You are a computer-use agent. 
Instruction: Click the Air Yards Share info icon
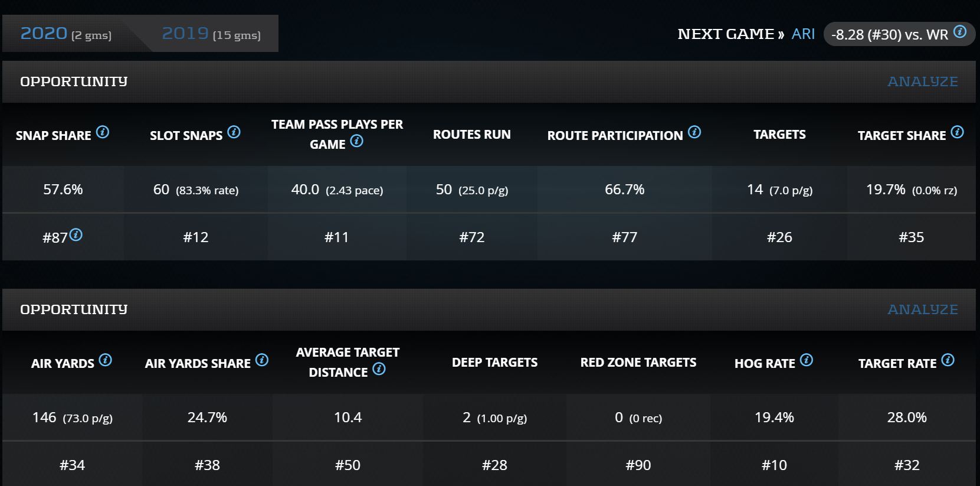pos(262,360)
